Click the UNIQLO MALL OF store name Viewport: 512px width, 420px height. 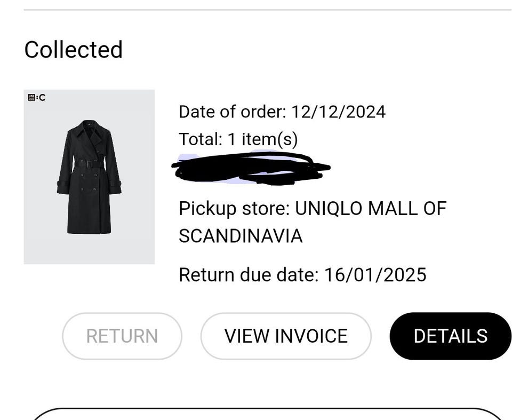[371, 208]
